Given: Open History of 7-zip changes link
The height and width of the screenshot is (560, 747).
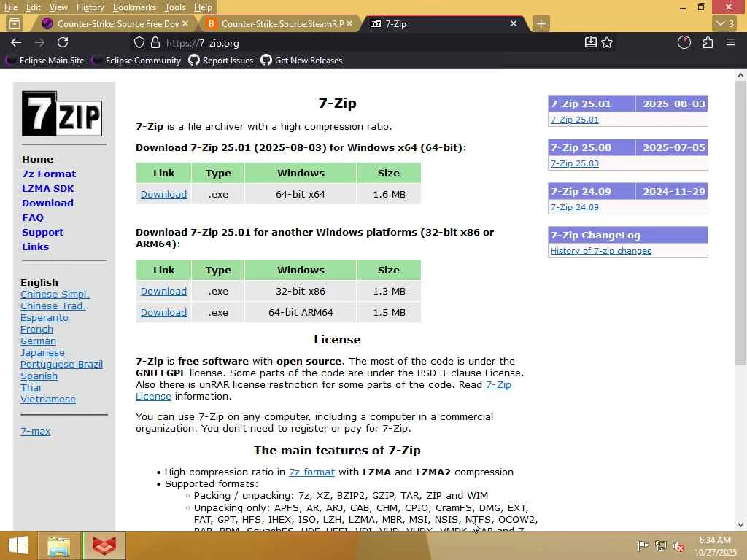Looking at the screenshot, I should (601, 251).
